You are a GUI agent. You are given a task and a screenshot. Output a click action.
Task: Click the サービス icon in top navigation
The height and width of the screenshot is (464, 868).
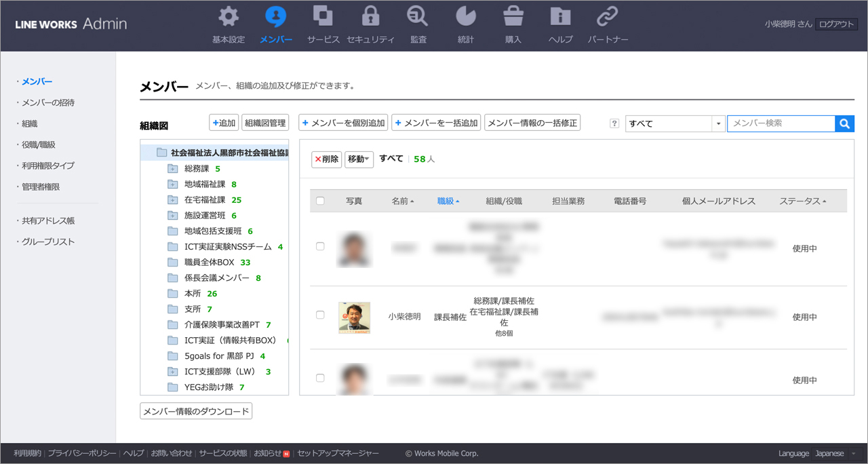[323, 17]
